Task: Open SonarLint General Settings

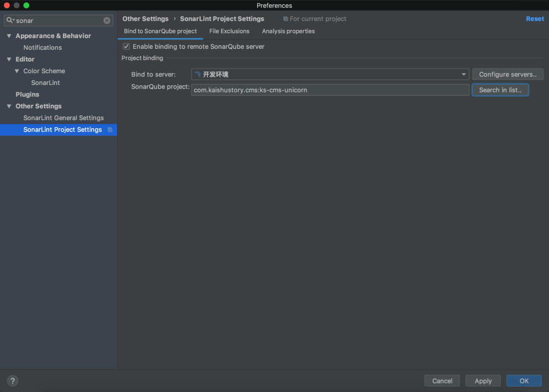Action: coord(64,118)
